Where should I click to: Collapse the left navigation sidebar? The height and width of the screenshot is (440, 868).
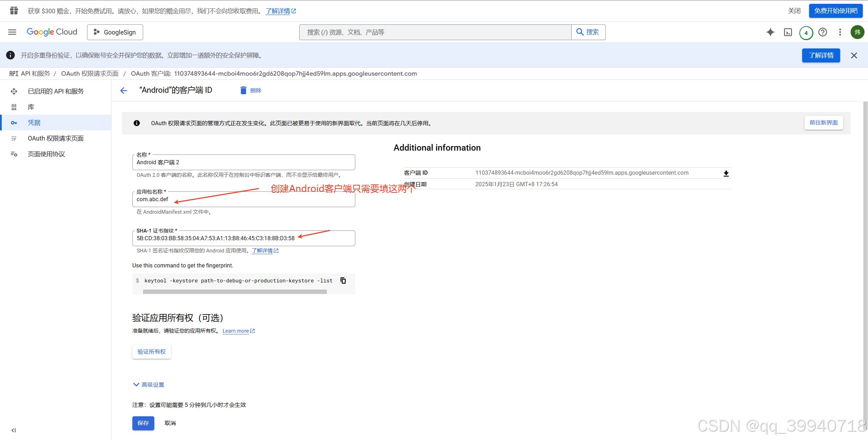click(x=14, y=430)
